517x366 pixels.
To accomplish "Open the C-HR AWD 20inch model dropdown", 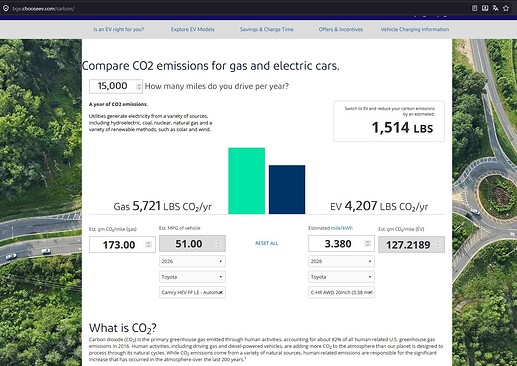I will coord(341,292).
